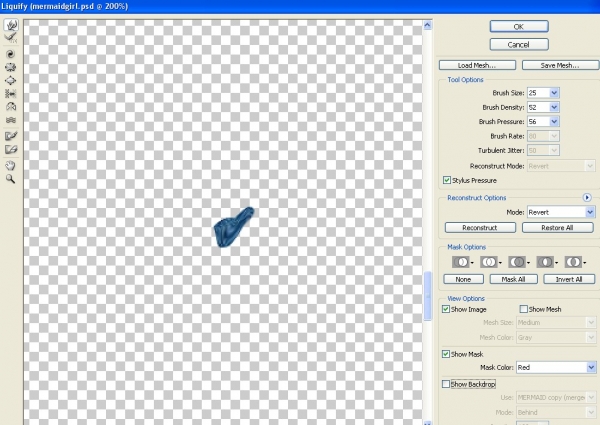Image resolution: width=600 pixels, height=425 pixels.
Task: Click the Brush Pressure value field
Action: [538, 122]
